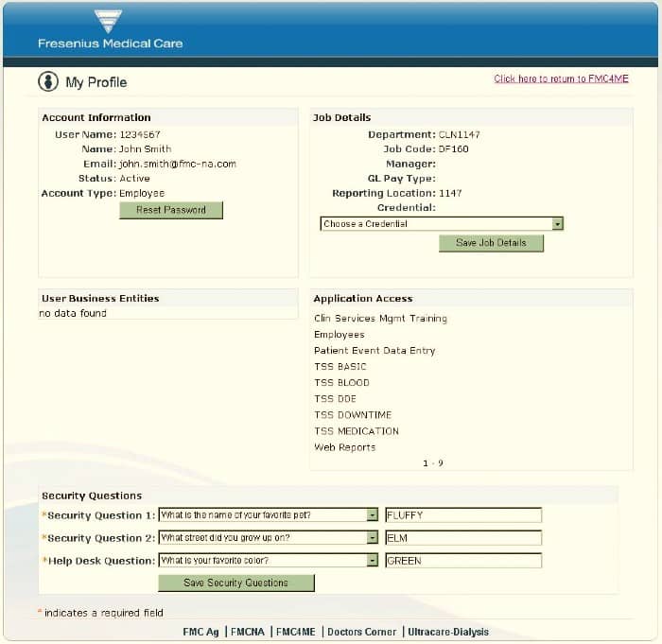Click Save Security Questions button

coord(236,583)
